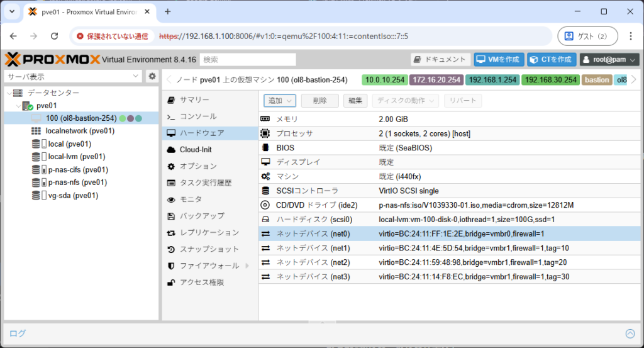This screenshot has width=644, height=348.
Task: Click the hard disk icon for scsi0
Action: coord(265,220)
